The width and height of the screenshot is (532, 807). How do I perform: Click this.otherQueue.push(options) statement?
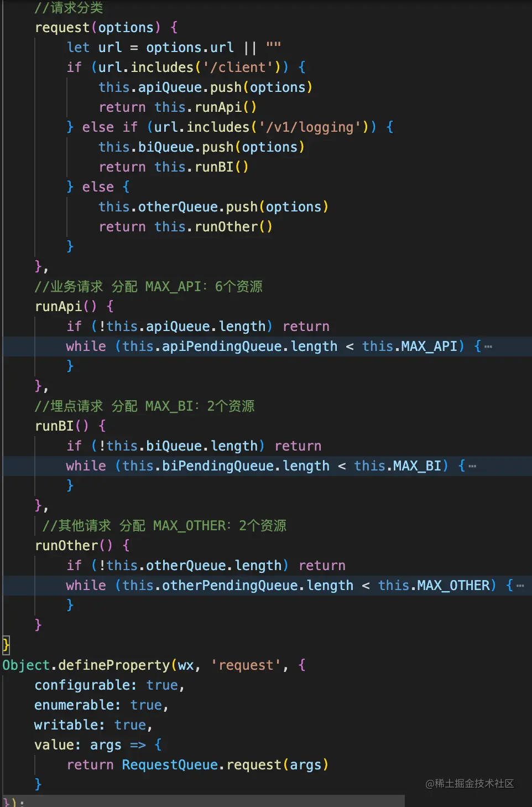click(213, 207)
